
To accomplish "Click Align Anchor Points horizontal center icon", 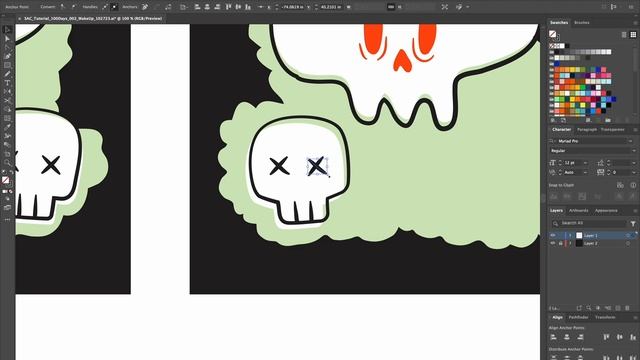I will point(567,337).
